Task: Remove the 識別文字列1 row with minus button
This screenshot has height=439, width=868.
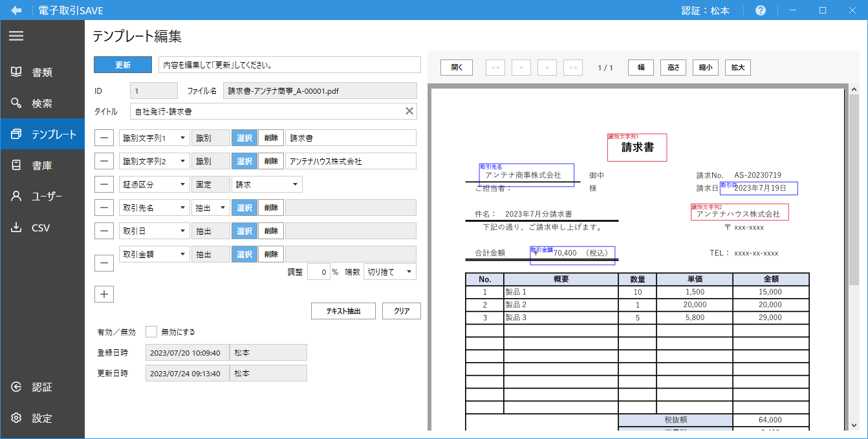Action: [x=103, y=138]
